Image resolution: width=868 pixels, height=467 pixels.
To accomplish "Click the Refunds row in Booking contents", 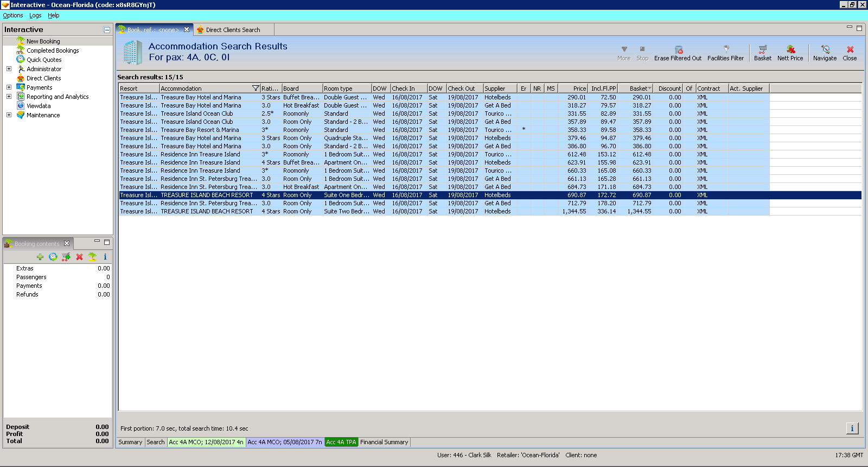I will tap(58, 294).
